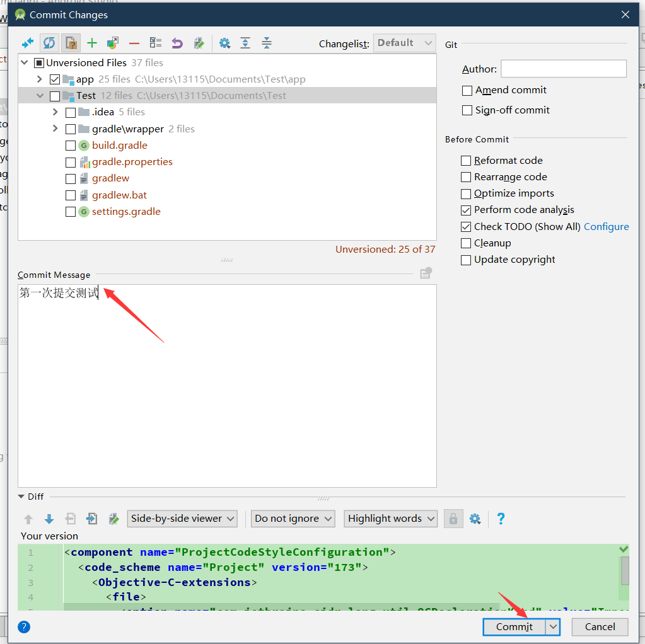Click the blue Diff help question mark
Viewport: 645px width, 644px height.
(x=501, y=519)
